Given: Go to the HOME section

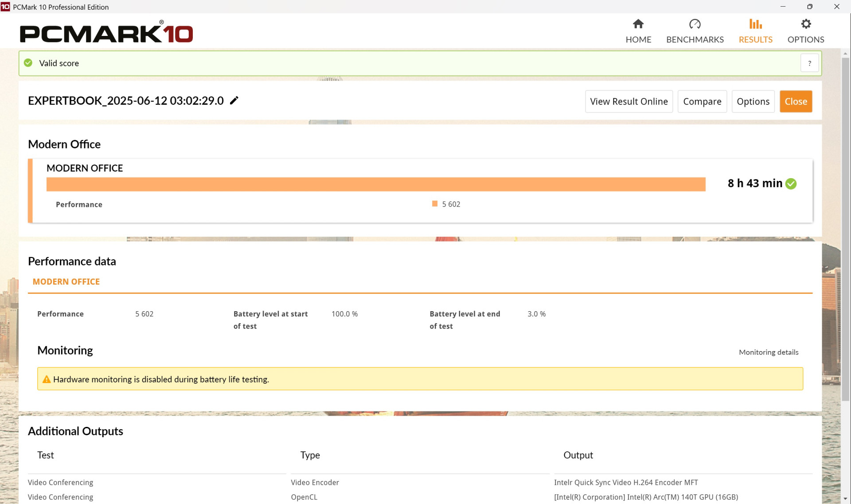Looking at the screenshot, I should [x=638, y=31].
